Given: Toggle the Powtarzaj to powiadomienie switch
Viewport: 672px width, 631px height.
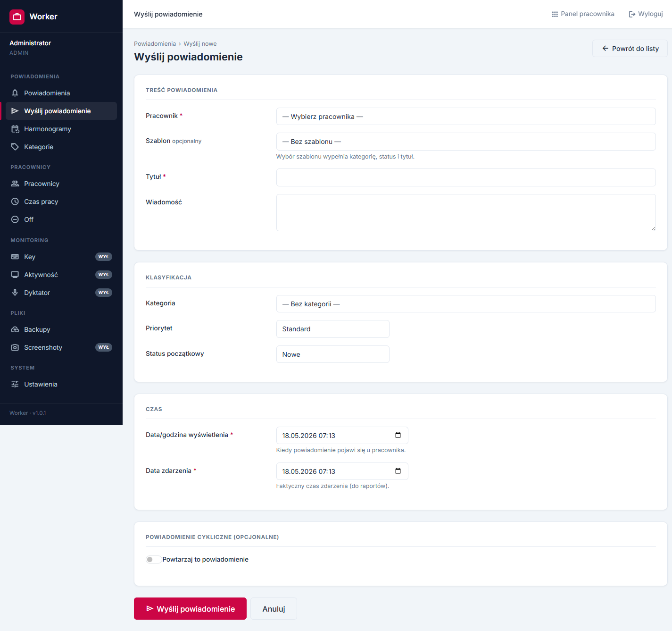Looking at the screenshot, I should tap(153, 559).
